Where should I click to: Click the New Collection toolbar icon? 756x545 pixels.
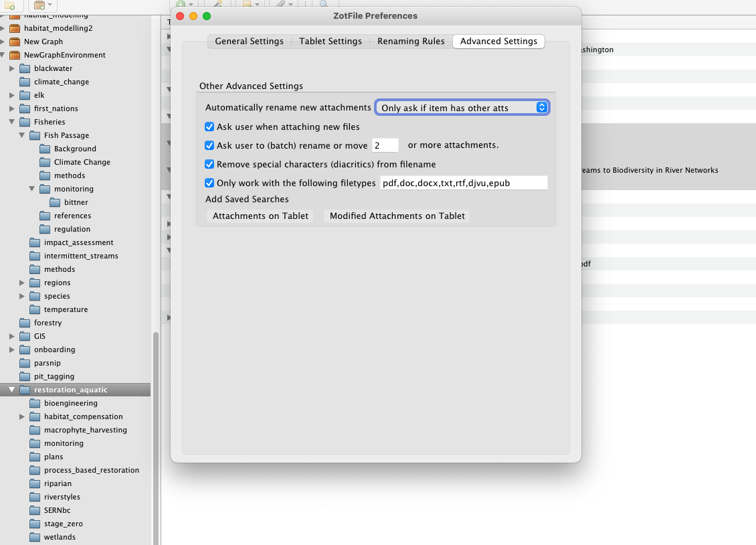point(9,5)
